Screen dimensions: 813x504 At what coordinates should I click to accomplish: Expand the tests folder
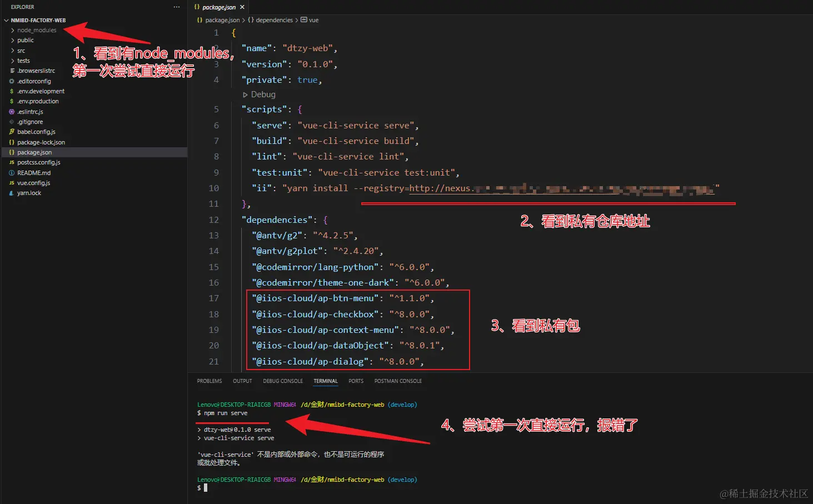pos(12,61)
